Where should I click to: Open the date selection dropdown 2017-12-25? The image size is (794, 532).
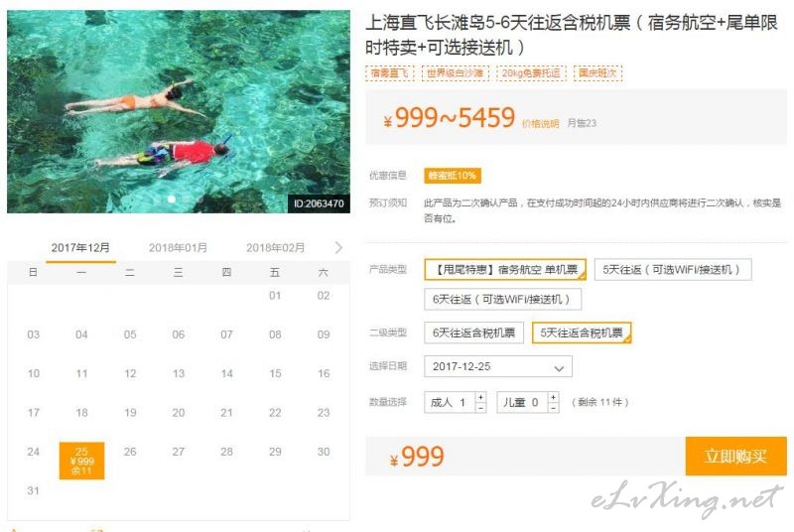point(498,366)
